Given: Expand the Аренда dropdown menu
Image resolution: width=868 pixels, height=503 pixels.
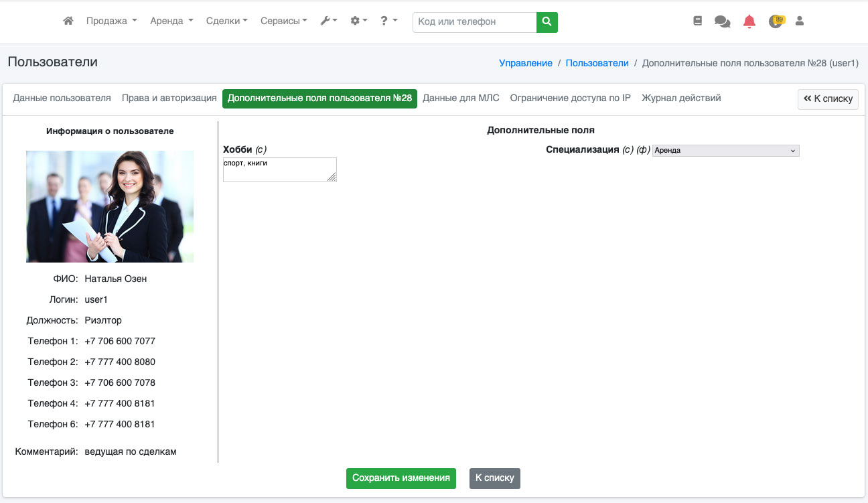Looking at the screenshot, I should click(x=171, y=21).
